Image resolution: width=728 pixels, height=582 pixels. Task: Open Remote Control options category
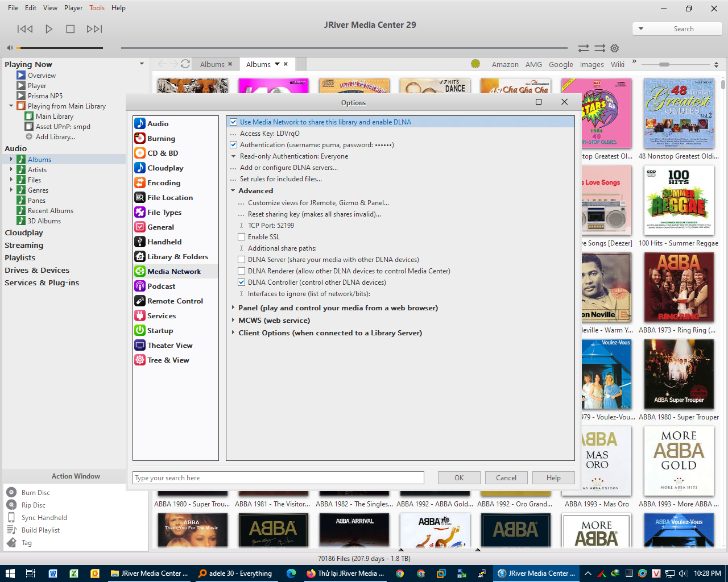click(175, 301)
